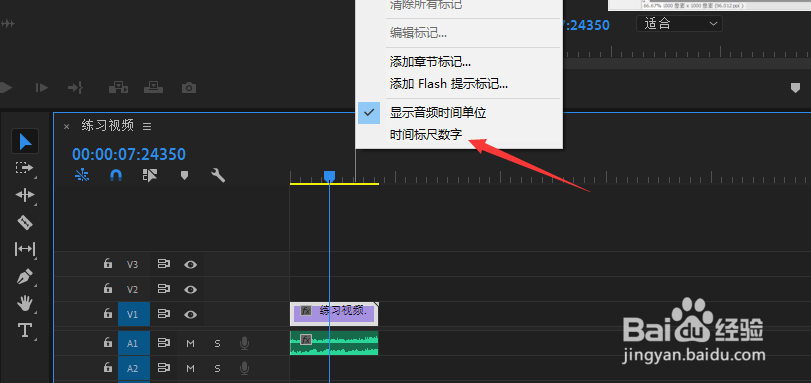811x383 pixels.
Task: Click Export Frame camera icon
Action: pos(189,87)
